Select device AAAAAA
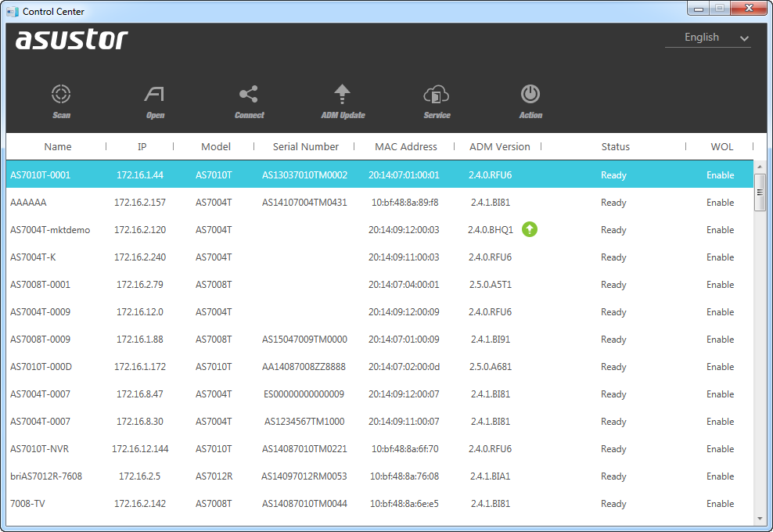The image size is (773, 532). click(379, 202)
